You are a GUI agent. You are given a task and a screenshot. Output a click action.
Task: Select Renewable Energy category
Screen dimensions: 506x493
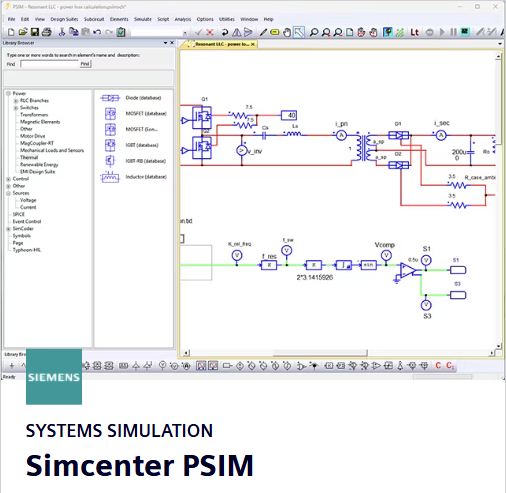coord(39,165)
